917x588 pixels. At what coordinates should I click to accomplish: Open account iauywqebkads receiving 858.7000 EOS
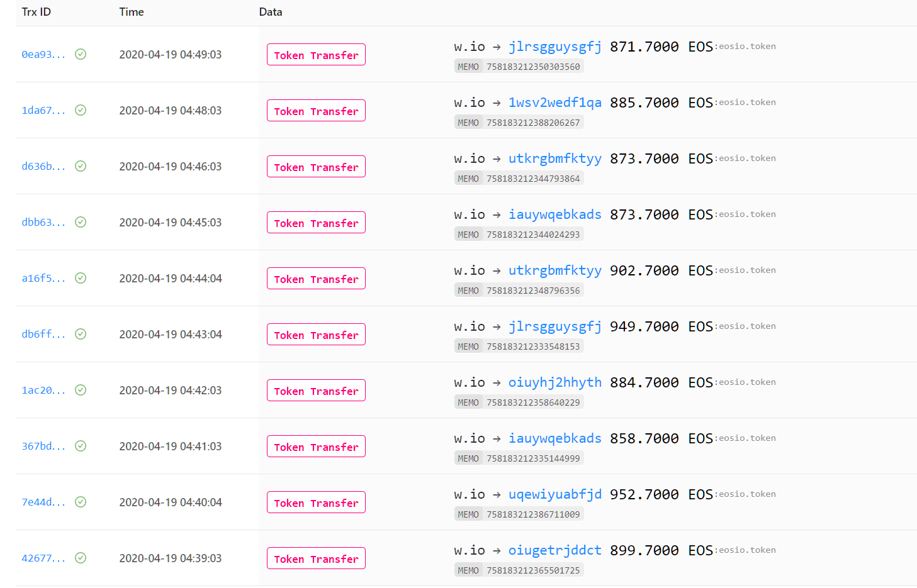click(x=555, y=439)
